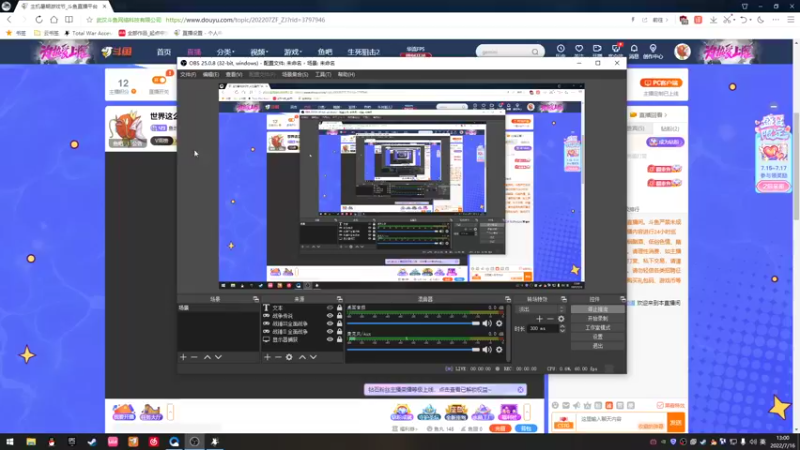Move source up in Sources panel

click(x=302, y=357)
